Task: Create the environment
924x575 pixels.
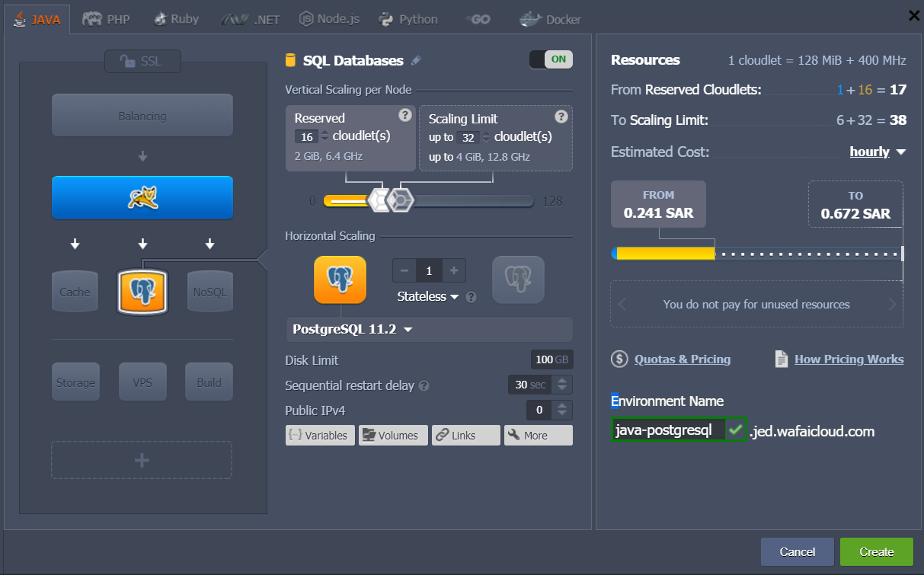Action: (x=877, y=552)
